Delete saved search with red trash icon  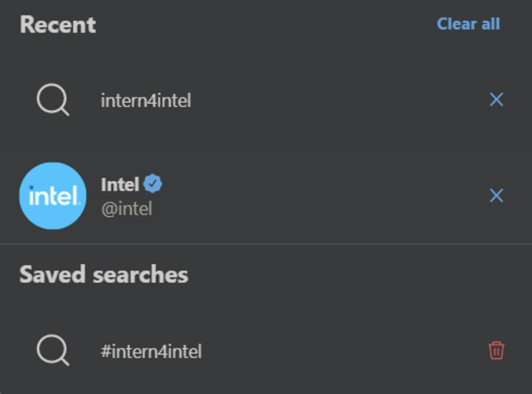click(x=496, y=351)
